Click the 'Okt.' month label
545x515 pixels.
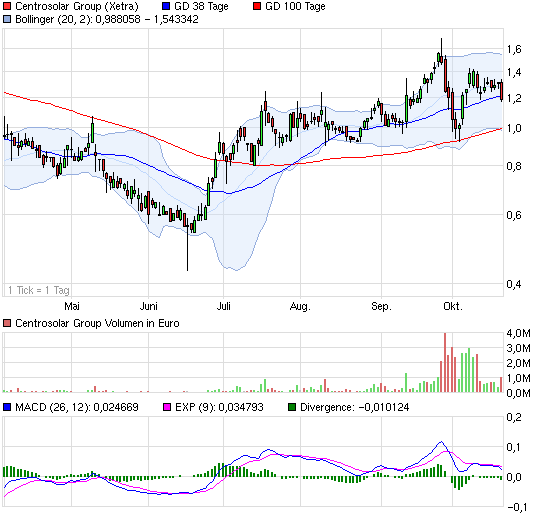tap(453, 306)
